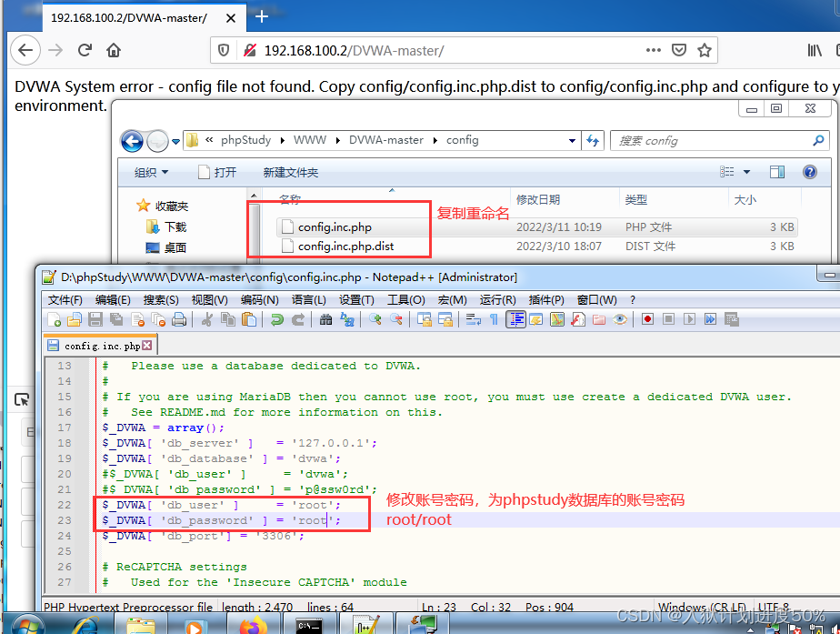Toggle synchronize vertical scrolling icon
The image size is (840, 634).
[x=425, y=319]
